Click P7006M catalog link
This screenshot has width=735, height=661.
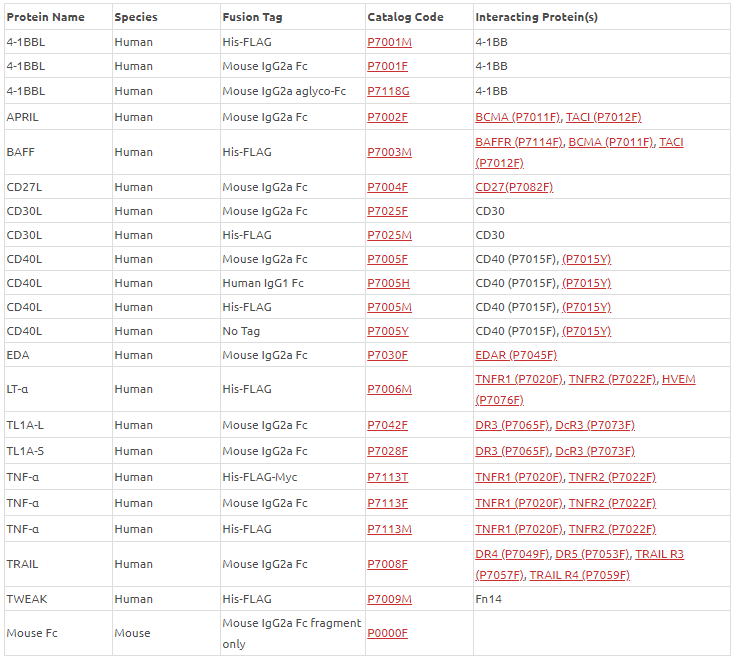pyautogui.click(x=389, y=389)
